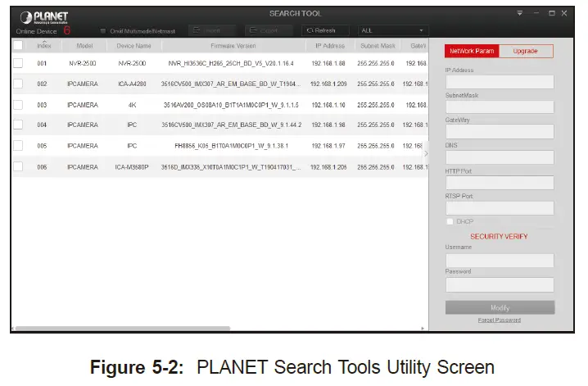Click IP address 192.168.1.10
Image resolution: width=588 pixels, height=386 pixels.
pyautogui.click(x=328, y=105)
